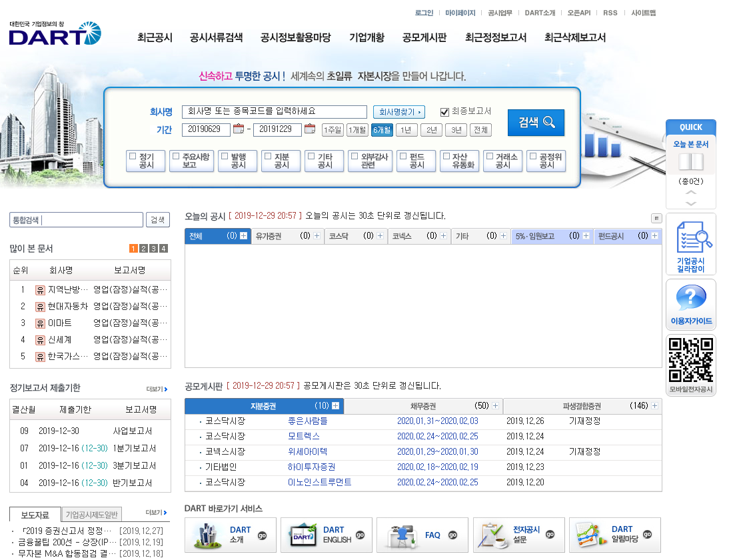The height and width of the screenshot is (560, 735).
Task: Open DART 소개 shortcut
Action: pyautogui.click(x=230, y=535)
